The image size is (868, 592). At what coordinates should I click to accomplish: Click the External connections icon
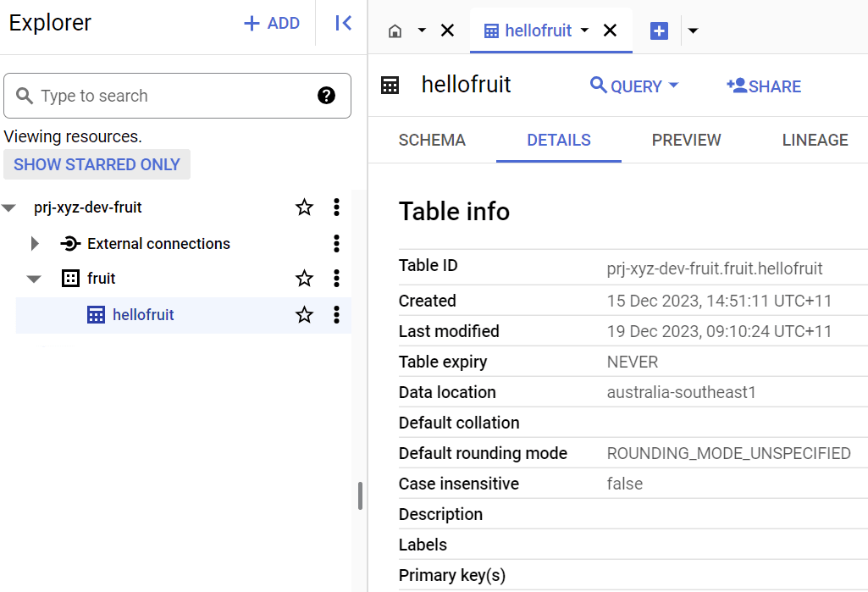tap(70, 244)
